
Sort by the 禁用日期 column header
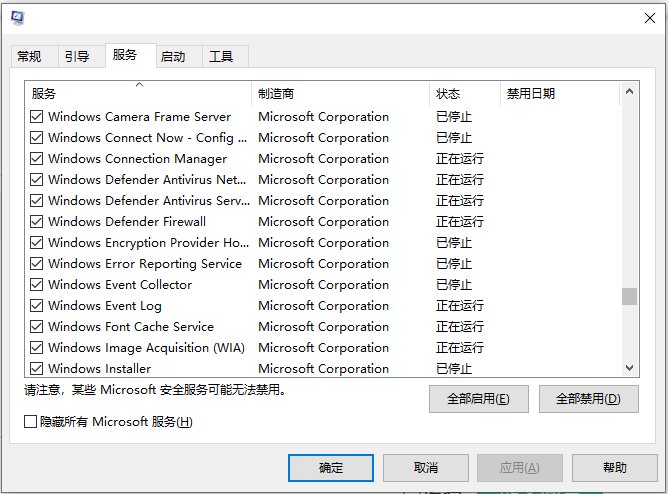click(x=560, y=94)
